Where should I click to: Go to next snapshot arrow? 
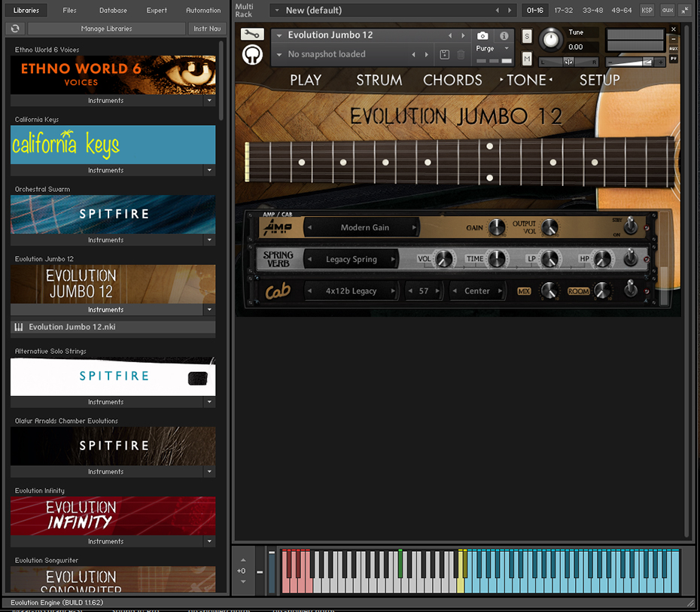tap(427, 54)
